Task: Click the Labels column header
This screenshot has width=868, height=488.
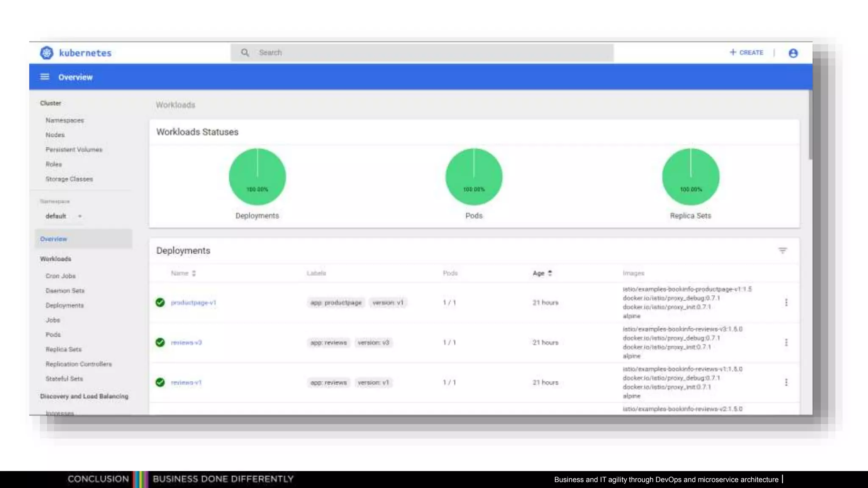Action: (316, 273)
